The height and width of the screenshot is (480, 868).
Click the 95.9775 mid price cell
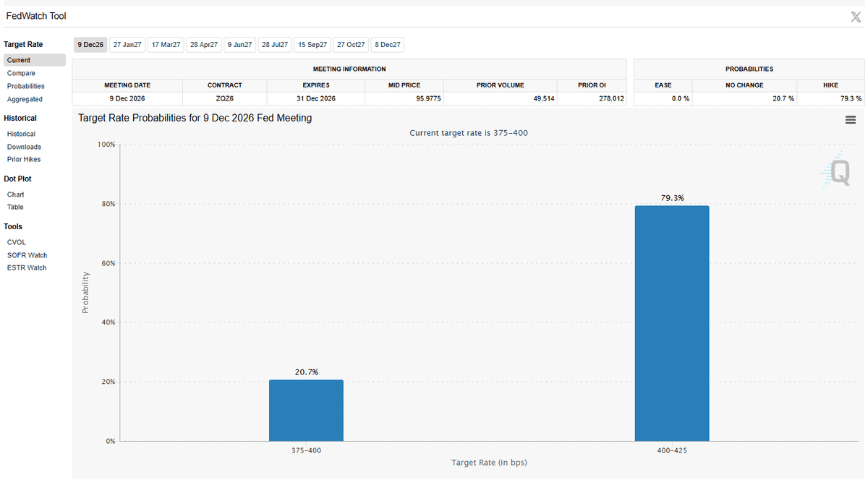[x=404, y=98]
